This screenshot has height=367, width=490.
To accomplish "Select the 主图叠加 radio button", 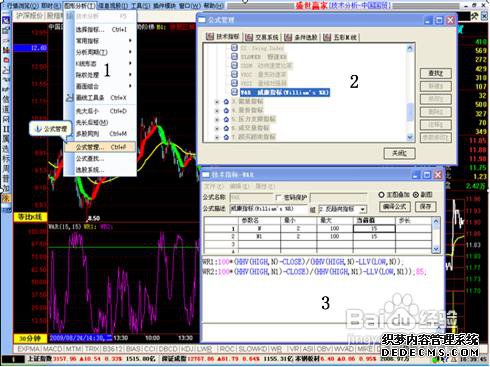I will pos(381,195).
